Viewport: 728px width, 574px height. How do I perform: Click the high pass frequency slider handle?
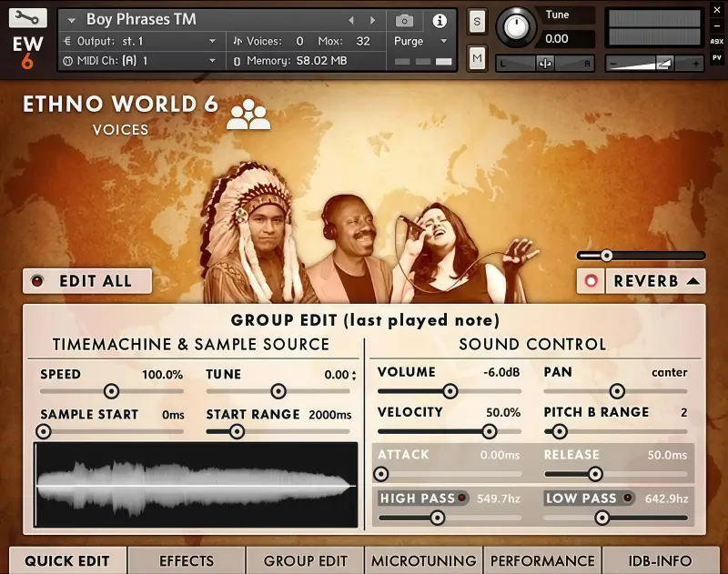point(438,518)
